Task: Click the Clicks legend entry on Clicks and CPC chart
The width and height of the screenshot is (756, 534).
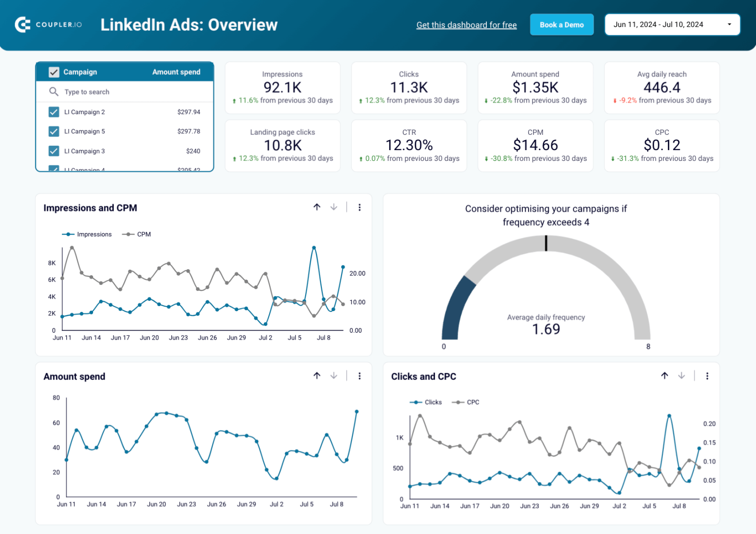Action: coord(426,402)
